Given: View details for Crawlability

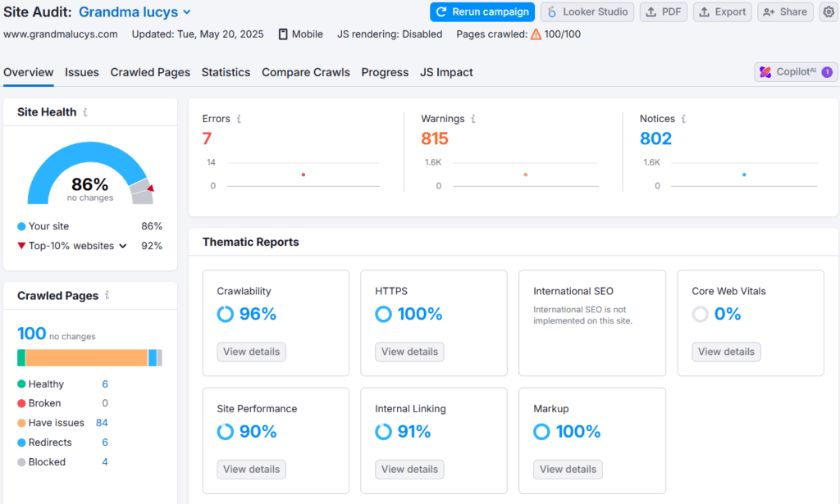Looking at the screenshot, I should [251, 352].
